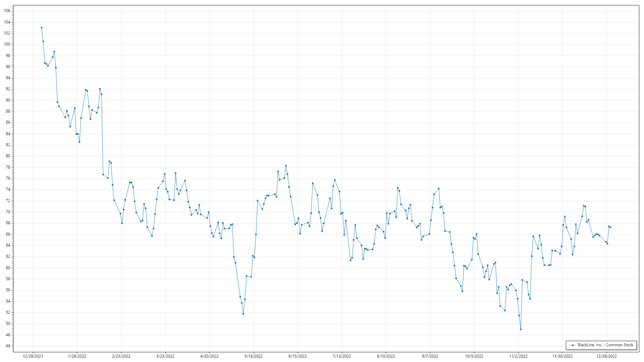Click the 8/10/2022 x-axis date label
Viewport: 644px width, 362px height.
386,356
